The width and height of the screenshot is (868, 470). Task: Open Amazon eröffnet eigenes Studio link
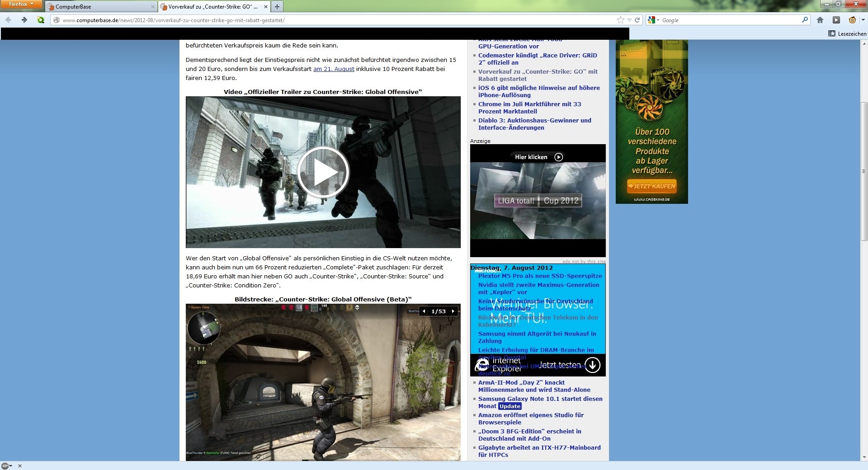pos(531,419)
